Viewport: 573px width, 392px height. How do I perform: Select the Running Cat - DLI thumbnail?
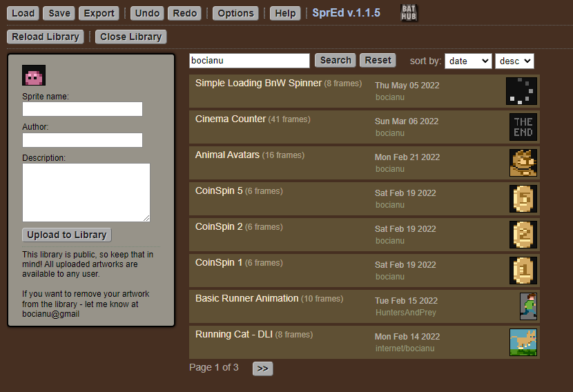click(x=523, y=342)
